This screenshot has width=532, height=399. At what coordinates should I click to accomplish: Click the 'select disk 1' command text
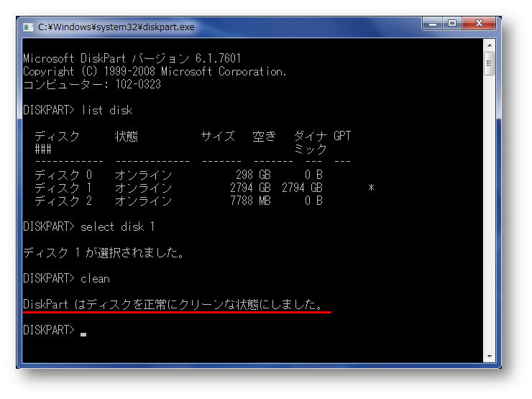coord(118,226)
